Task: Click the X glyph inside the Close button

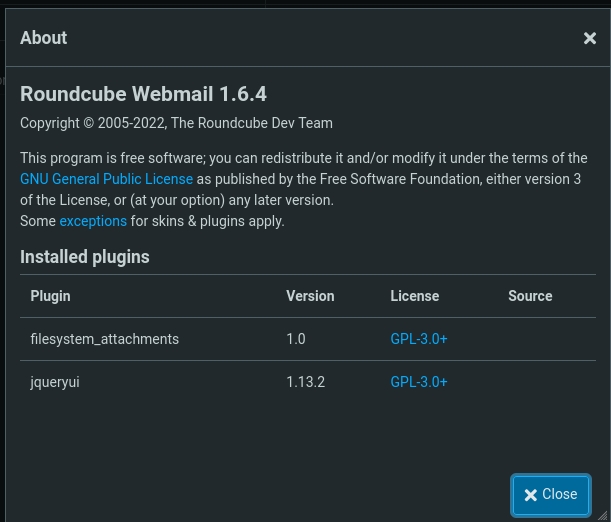Action: point(531,495)
